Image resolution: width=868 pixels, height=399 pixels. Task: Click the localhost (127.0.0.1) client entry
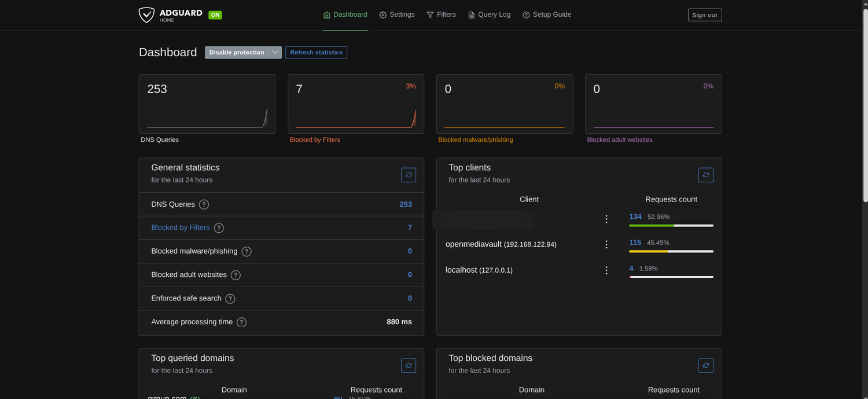click(479, 270)
